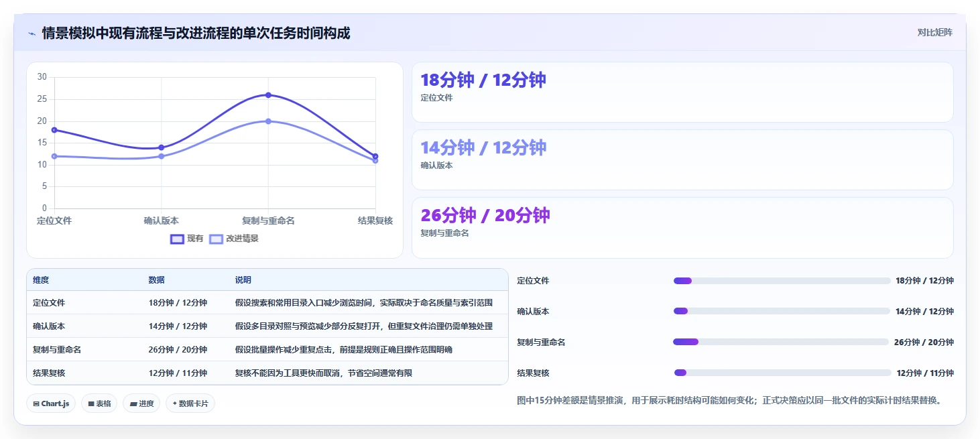This screenshot has width=980, height=439.
Task: Click the 结果复核 progress bar
Action: coord(782,373)
